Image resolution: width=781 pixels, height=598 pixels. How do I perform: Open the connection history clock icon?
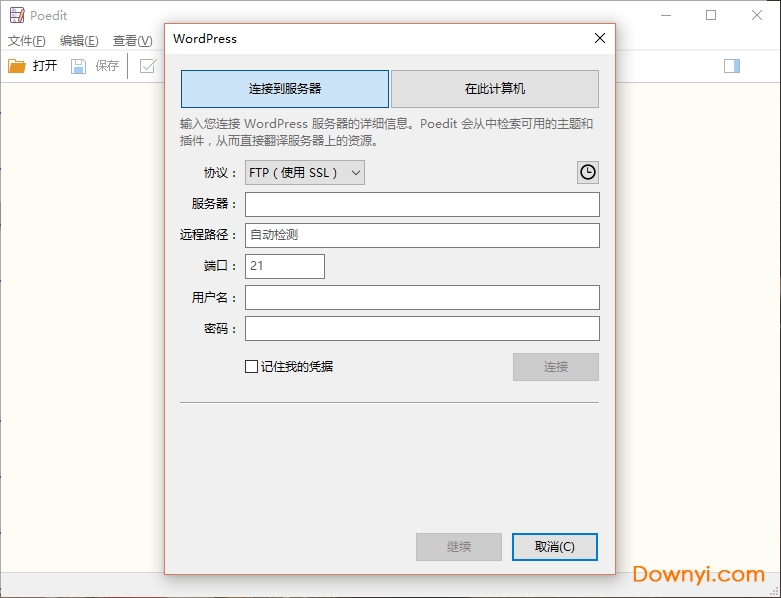(588, 172)
